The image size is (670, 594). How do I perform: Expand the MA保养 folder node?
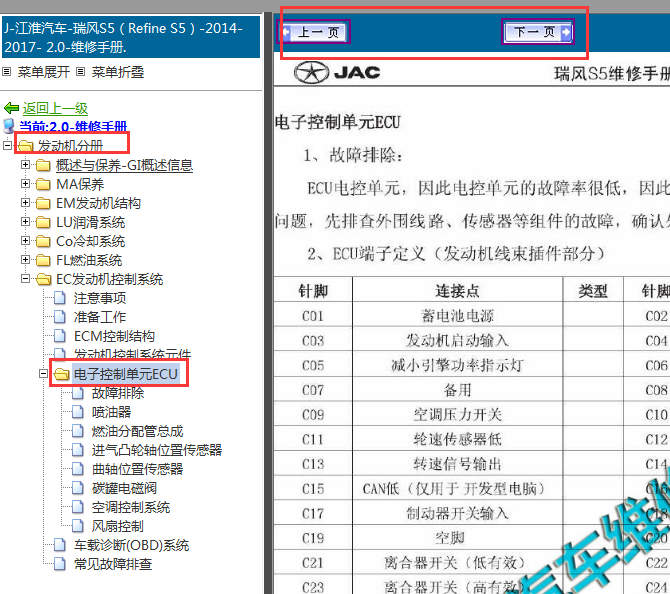25,184
